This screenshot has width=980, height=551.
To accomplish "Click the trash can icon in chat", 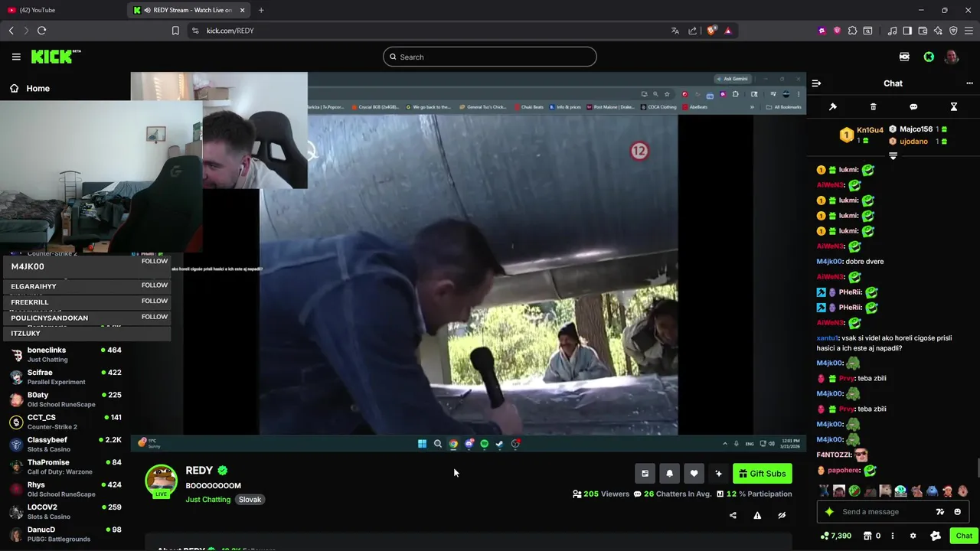I will pyautogui.click(x=873, y=107).
